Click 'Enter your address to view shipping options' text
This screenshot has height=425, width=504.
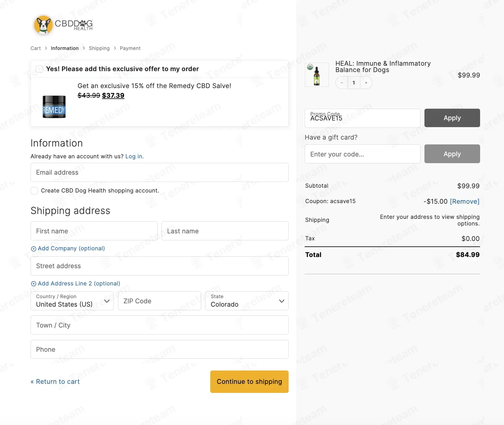coord(430,220)
